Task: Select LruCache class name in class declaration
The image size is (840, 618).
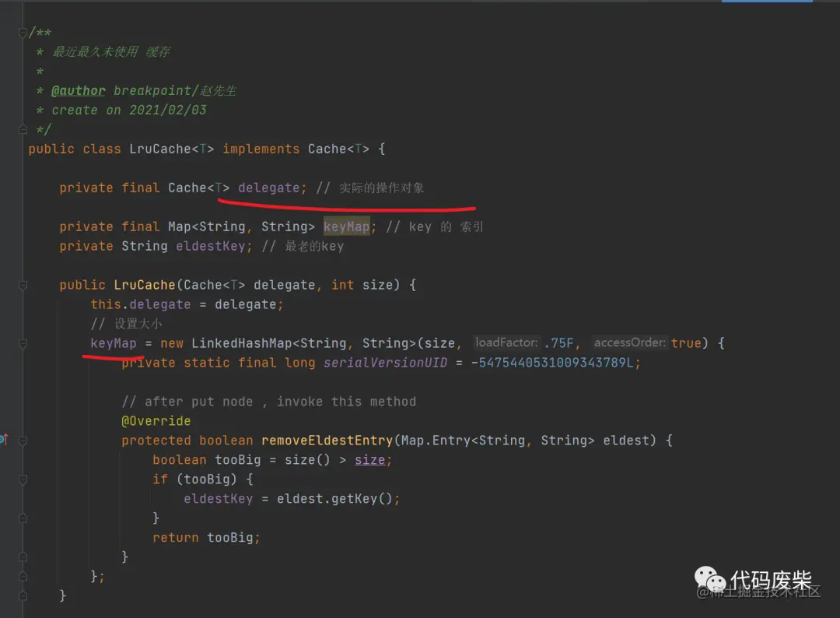Action: [x=160, y=149]
